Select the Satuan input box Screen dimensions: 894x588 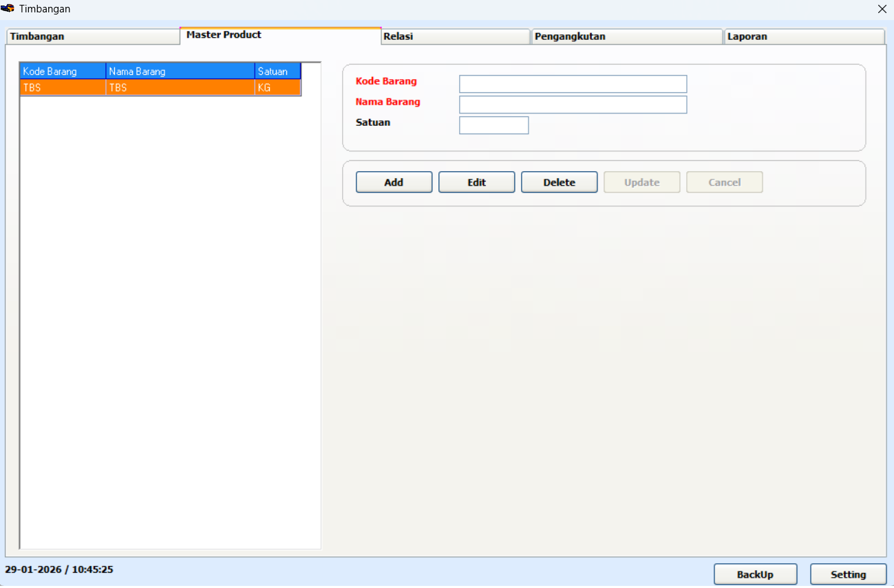[493, 125]
